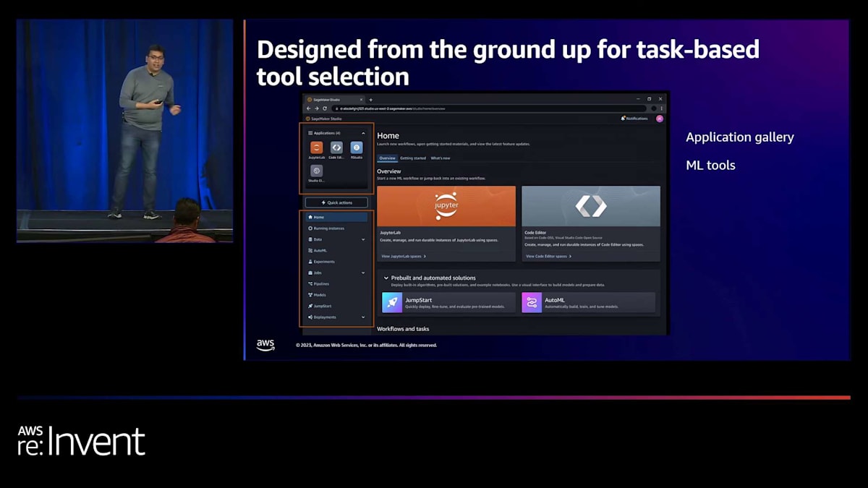Select Home in the left sidebar
Image resolution: width=868 pixels, height=488 pixels.
point(336,217)
